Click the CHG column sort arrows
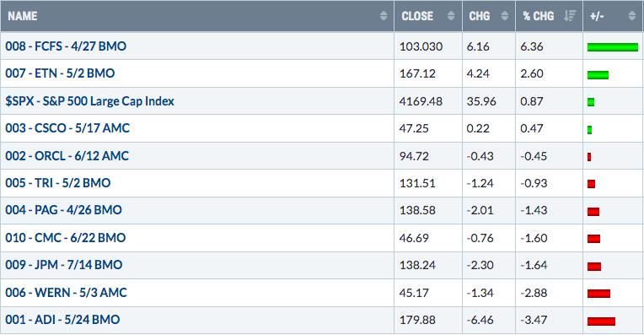The height and width of the screenshot is (335, 644). pos(505,16)
